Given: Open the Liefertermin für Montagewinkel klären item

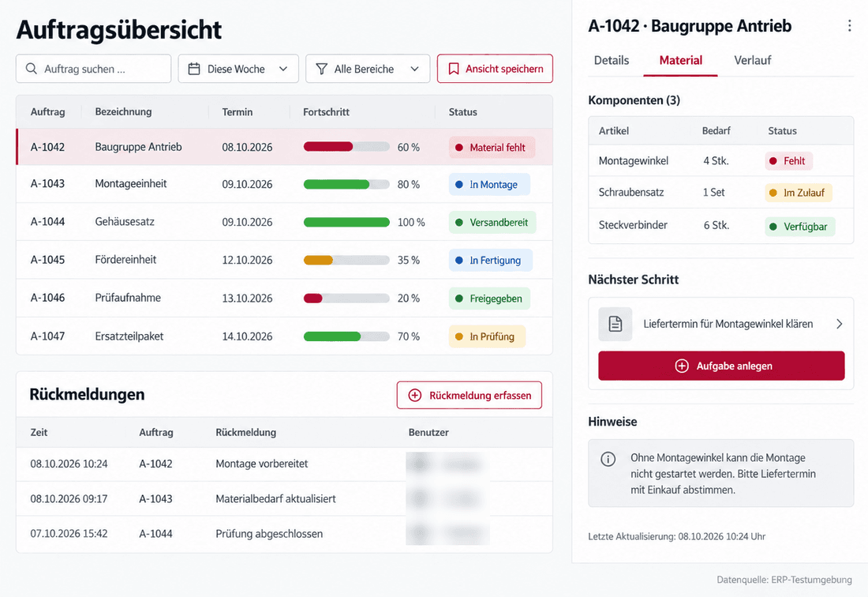Looking at the screenshot, I should tap(720, 324).
